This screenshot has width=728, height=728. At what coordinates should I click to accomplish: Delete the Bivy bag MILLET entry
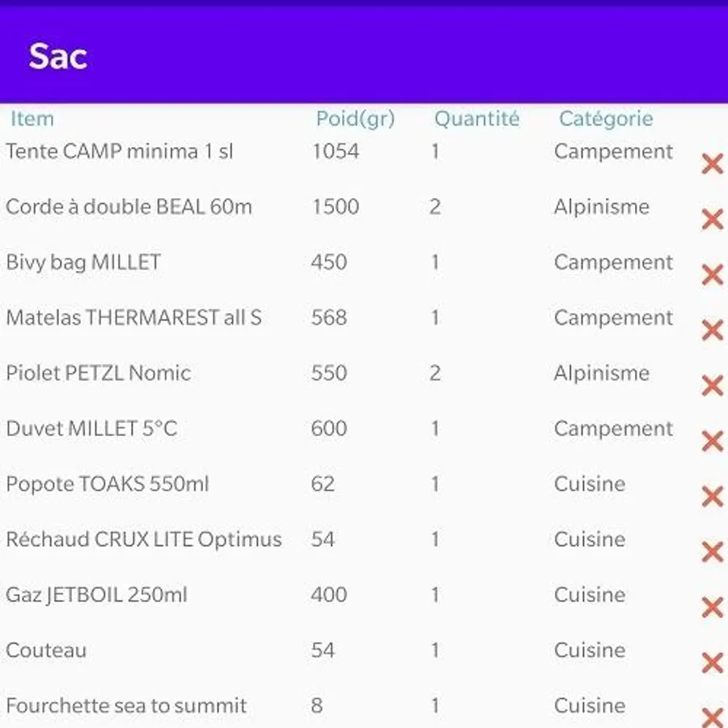[x=712, y=275]
